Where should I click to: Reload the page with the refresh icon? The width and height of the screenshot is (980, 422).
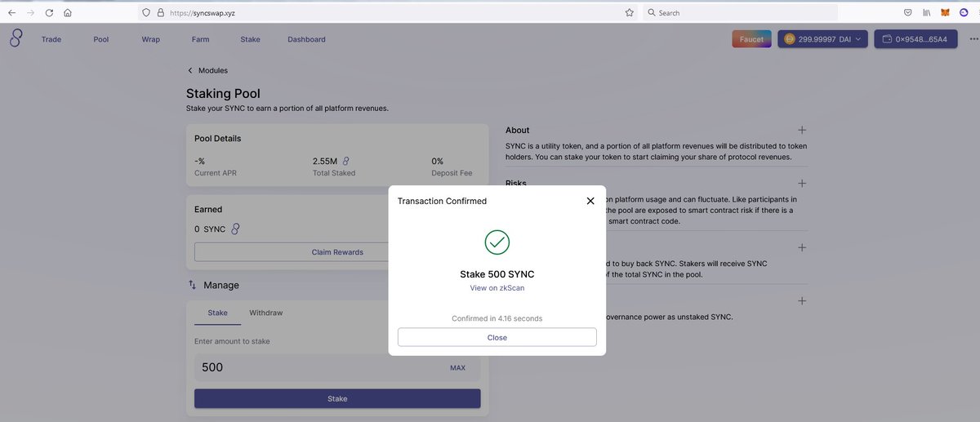coord(49,13)
